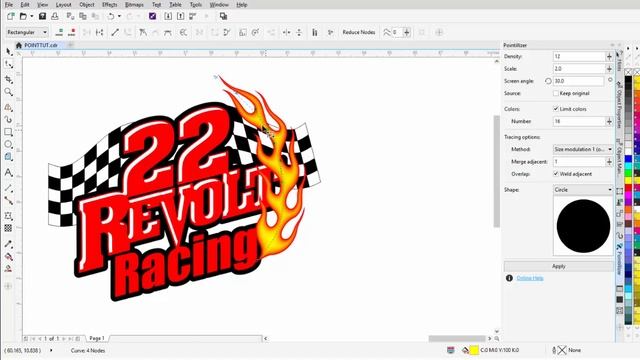This screenshot has height=360, width=640.
Task: Uncheck the Limit colors checkbox
Action: [x=556, y=109]
